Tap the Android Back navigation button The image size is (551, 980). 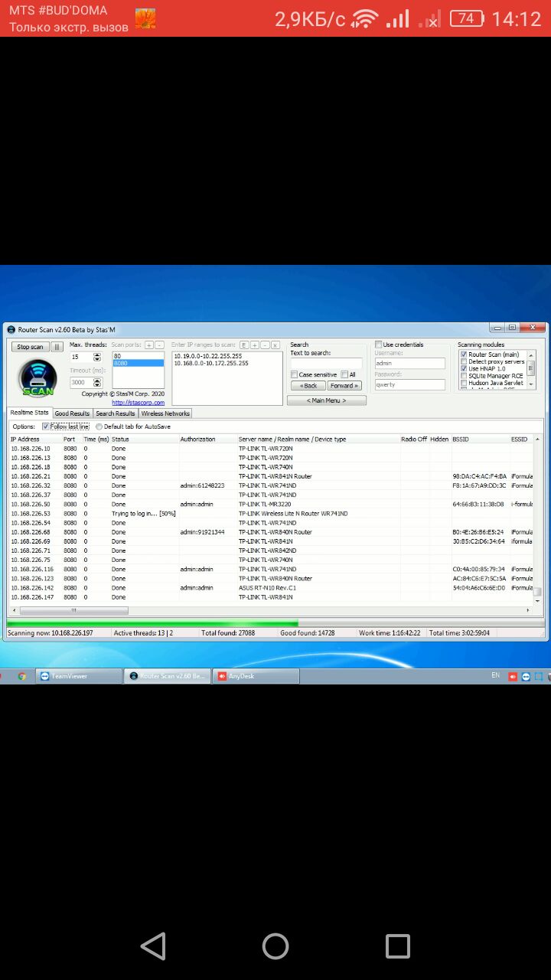pyautogui.click(x=153, y=946)
